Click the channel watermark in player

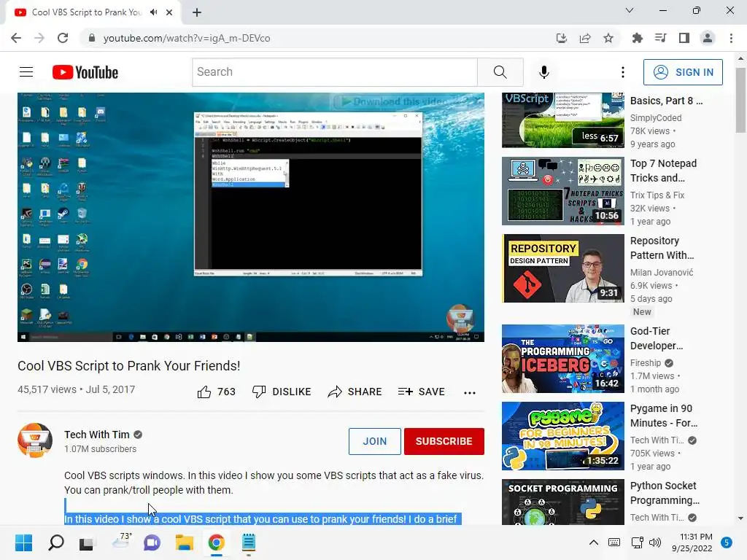(460, 318)
